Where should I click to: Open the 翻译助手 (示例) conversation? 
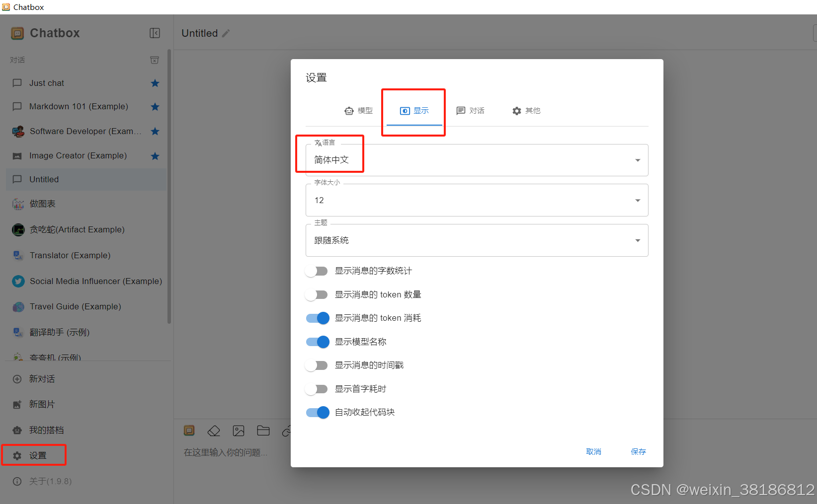coord(86,332)
